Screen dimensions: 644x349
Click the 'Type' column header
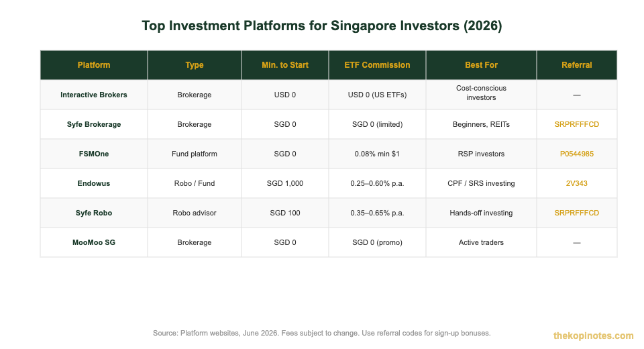click(195, 65)
